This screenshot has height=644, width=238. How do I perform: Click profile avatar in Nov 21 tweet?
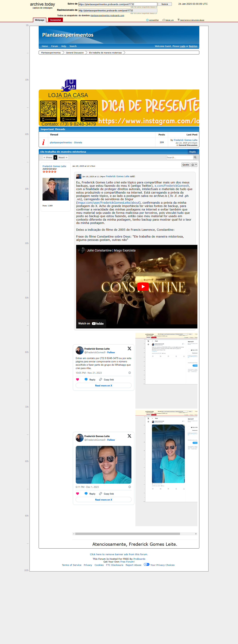point(80,350)
